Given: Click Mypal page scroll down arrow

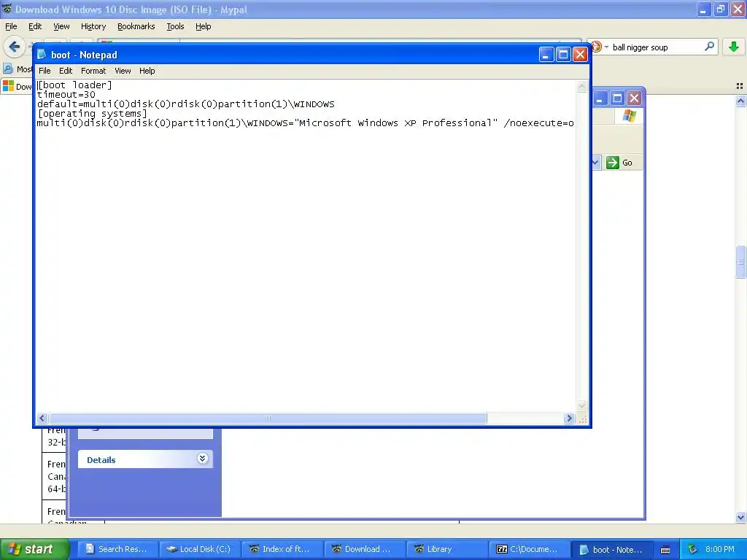Looking at the screenshot, I should click(x=740, y=517).
